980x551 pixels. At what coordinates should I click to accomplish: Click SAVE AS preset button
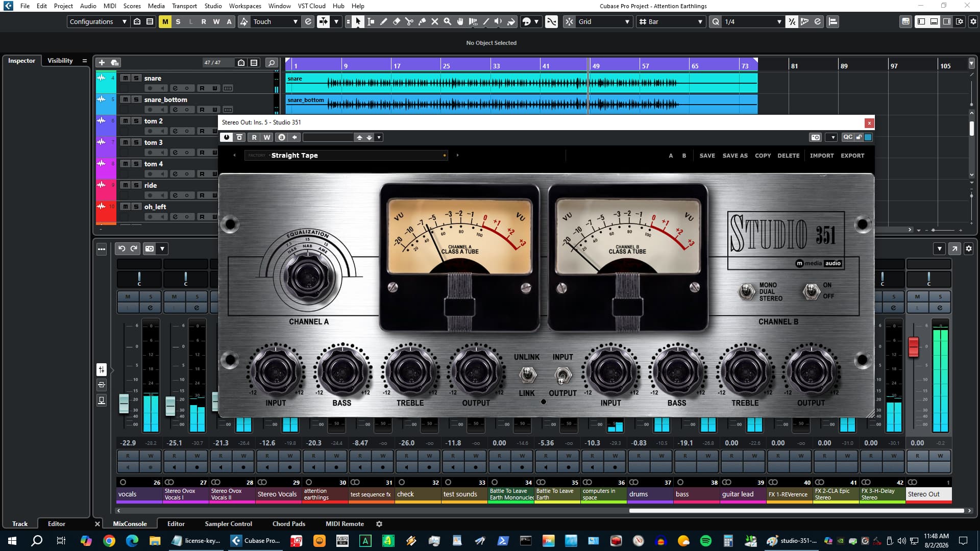point(735,156)
